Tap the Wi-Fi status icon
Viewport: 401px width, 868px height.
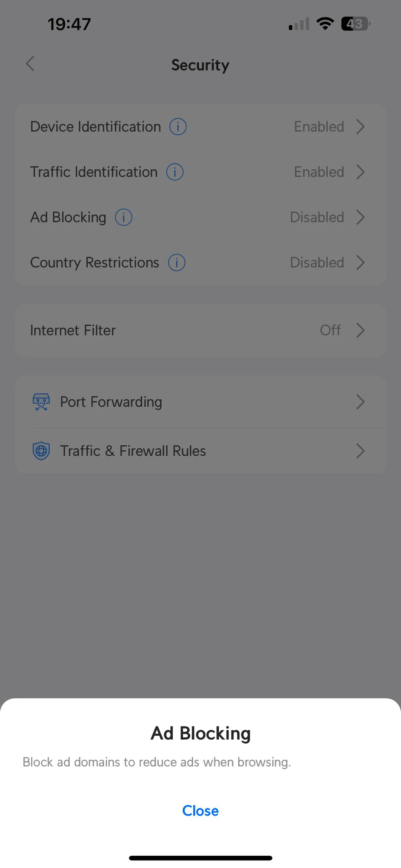325,23
